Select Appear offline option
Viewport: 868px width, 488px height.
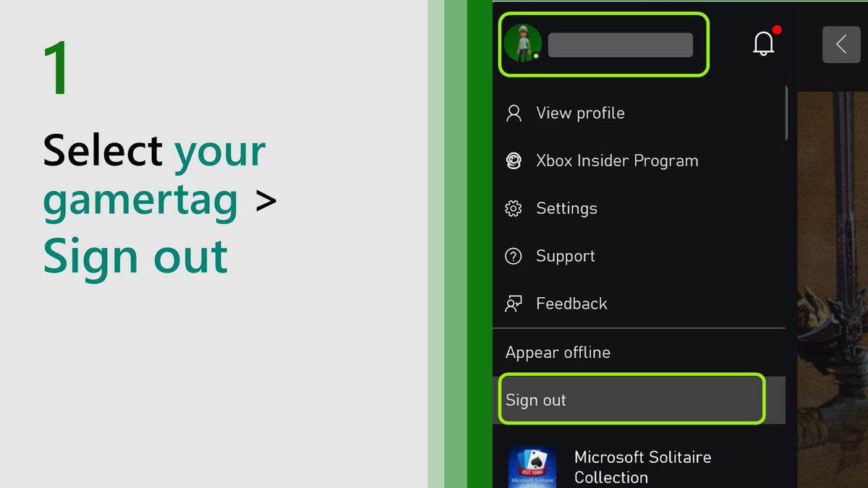pos(639,352)
